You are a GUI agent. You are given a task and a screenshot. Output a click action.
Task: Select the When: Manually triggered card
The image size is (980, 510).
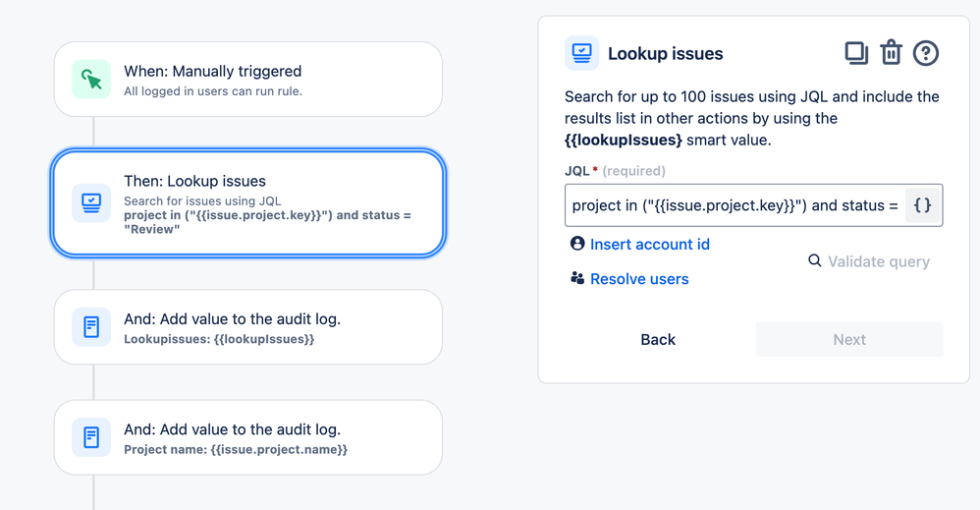[x=248, y=79]
